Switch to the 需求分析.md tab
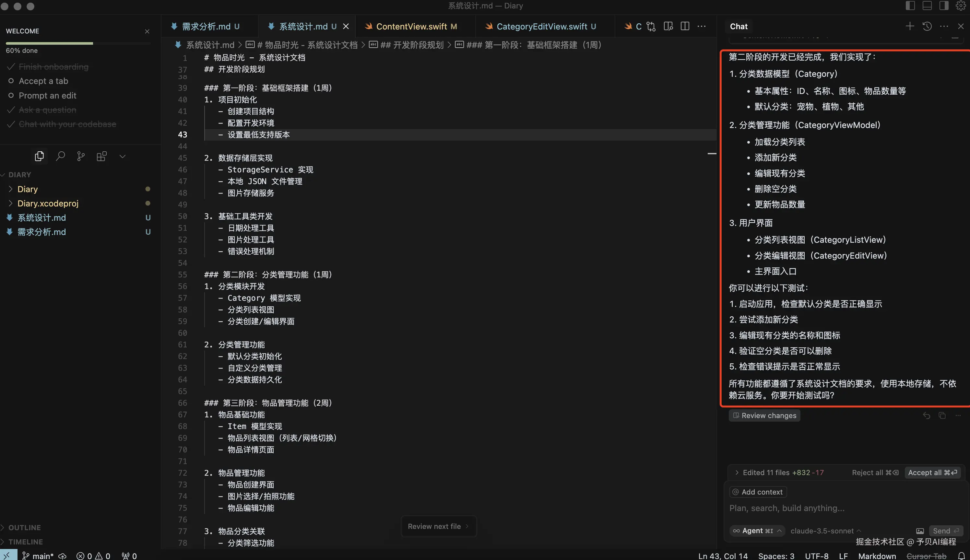The width and height of the screenshot is (970, 560). click(206, 26)
